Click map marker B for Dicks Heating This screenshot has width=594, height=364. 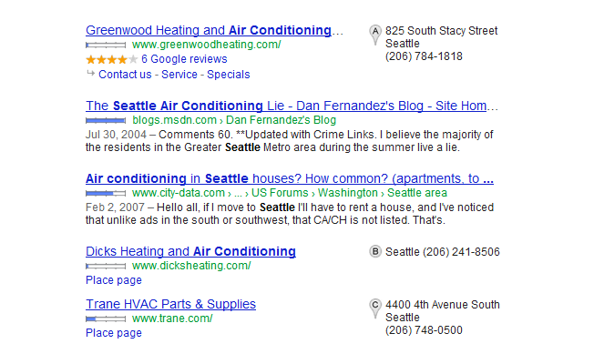coord(375,252)
